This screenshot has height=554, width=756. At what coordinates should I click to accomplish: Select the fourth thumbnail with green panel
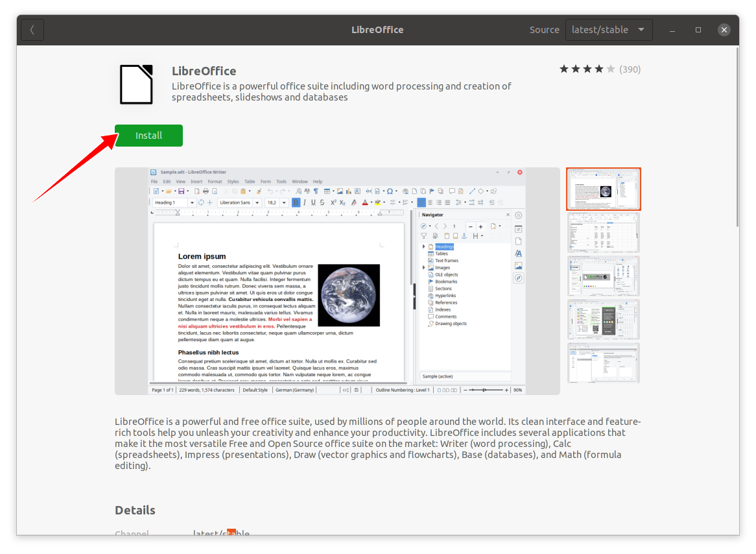[603, 319]
